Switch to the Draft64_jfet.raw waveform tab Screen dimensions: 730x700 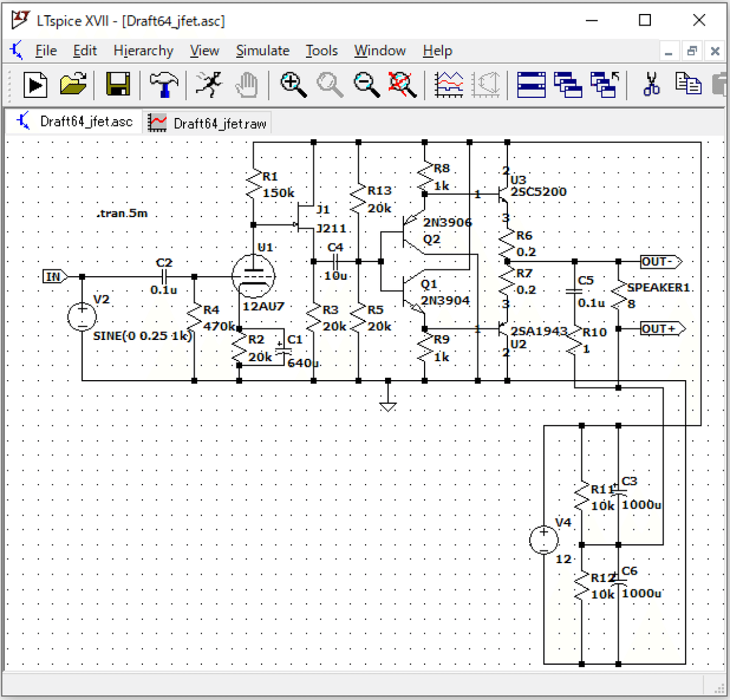[x=207, y=123]
